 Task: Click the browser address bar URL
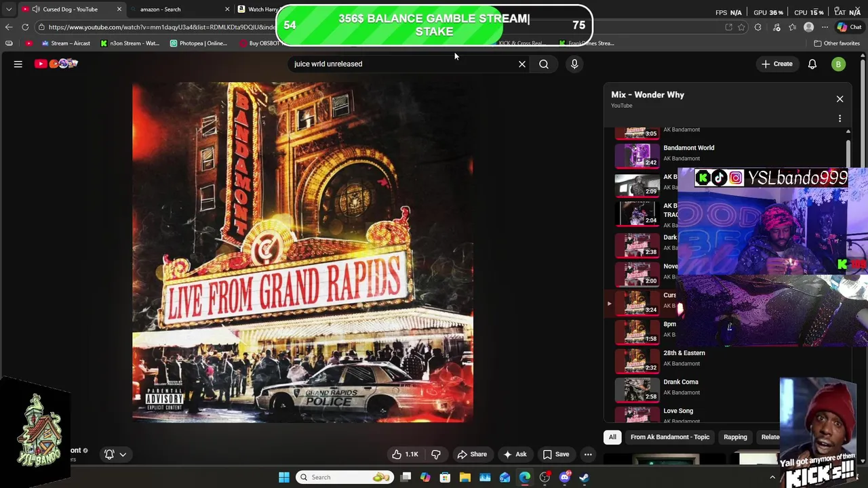pos(161,27)
